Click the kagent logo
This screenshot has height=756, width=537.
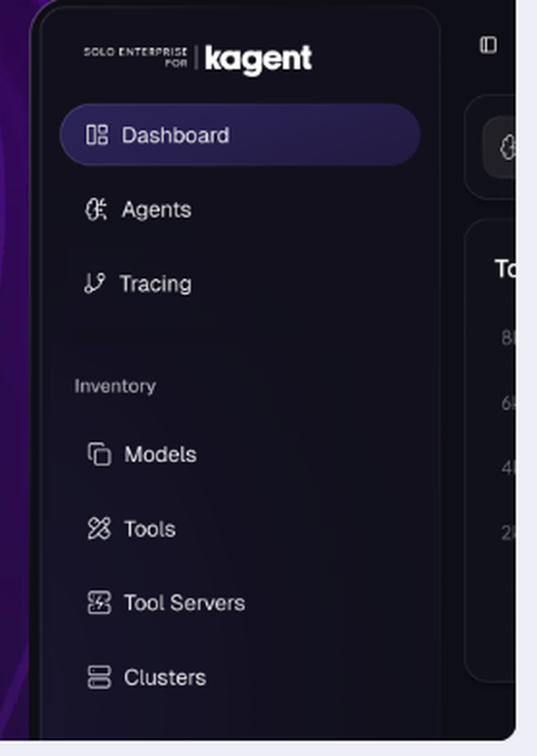tap(258, 59)
